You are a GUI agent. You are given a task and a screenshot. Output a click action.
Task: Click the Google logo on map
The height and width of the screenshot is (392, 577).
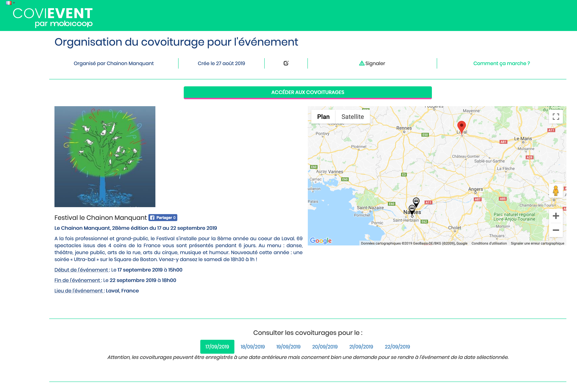point(321,240)
